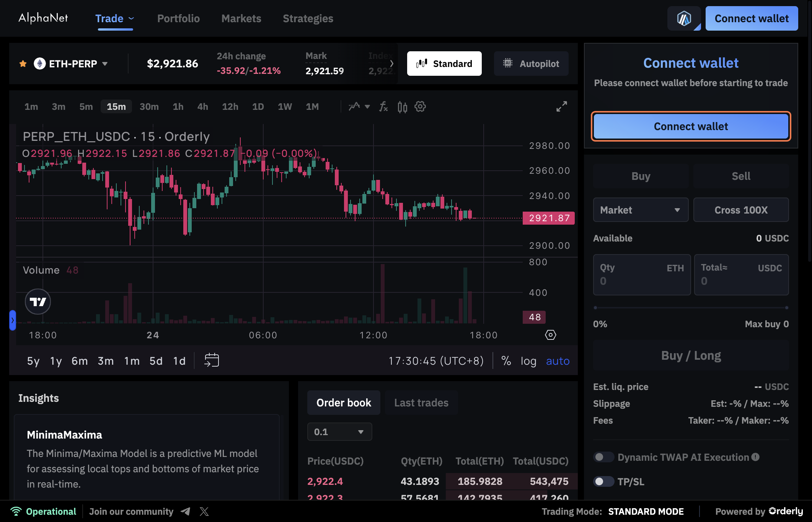
Task: Click Cross 100X leverage button
Action: [x=741, y=210]
